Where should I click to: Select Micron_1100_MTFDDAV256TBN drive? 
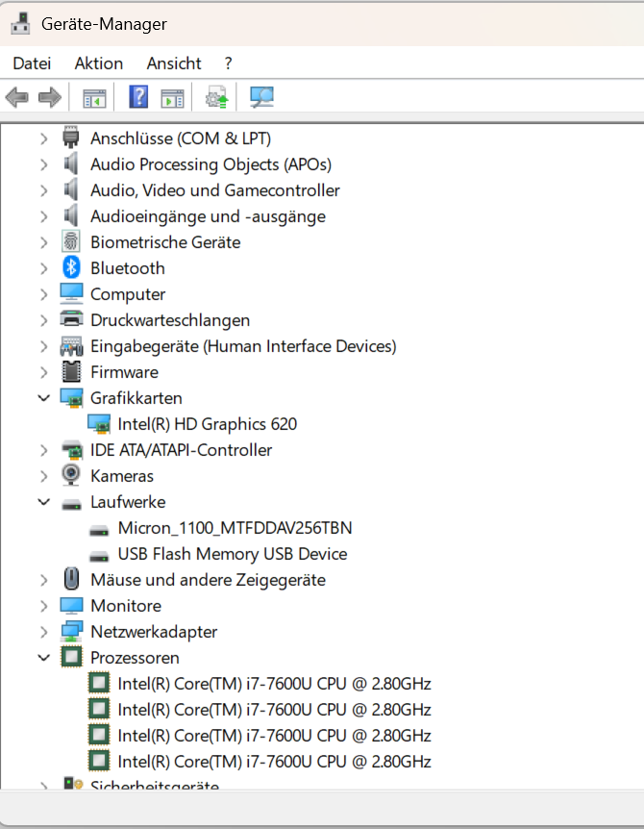tap(235, 528)
